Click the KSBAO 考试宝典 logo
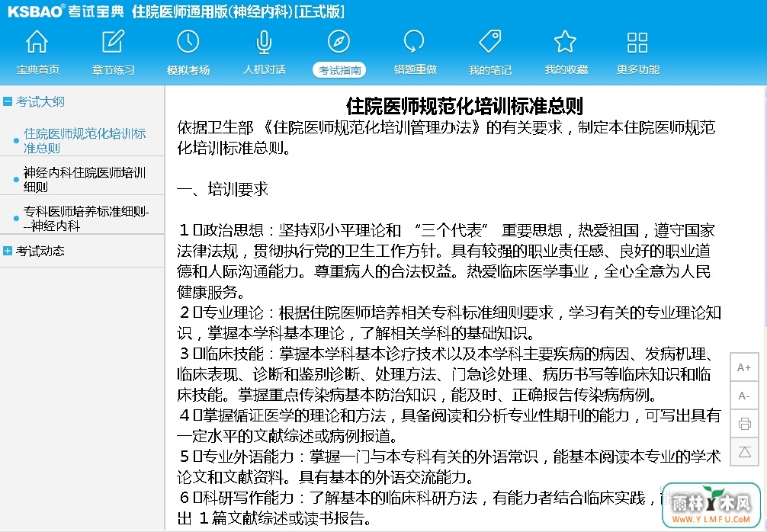Viewport: 767px width, 532px height. [66, 11]
